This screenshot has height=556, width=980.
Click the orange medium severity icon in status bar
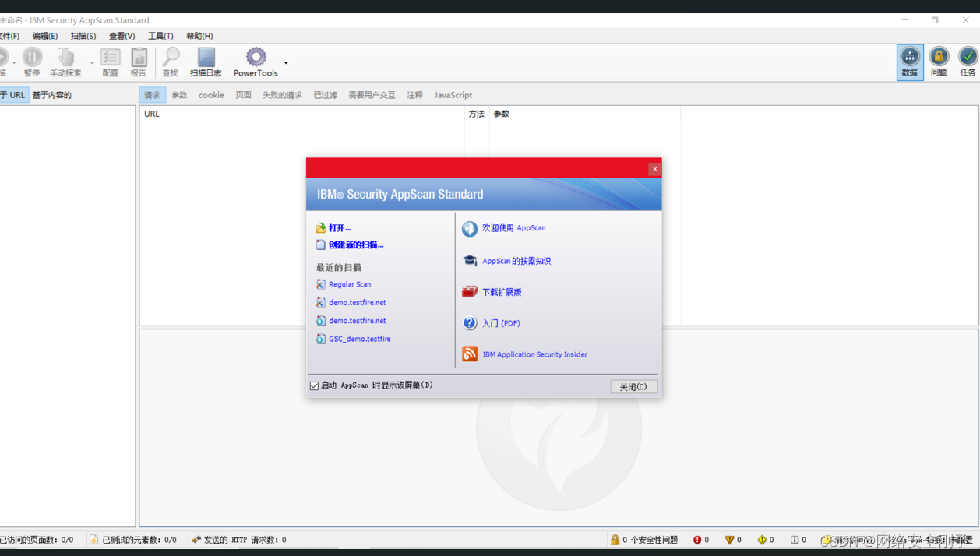(729, 540)
